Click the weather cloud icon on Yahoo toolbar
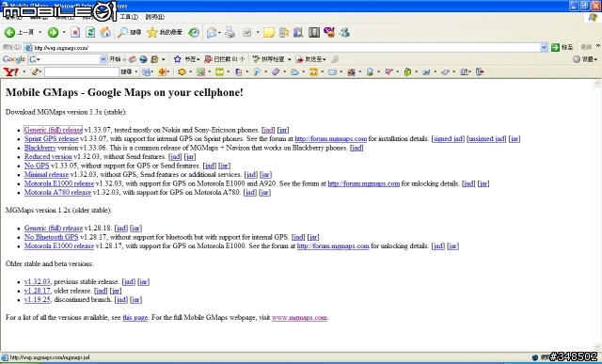Image resolution: width=602 pixels, height=364 pixels. (294, 71)
